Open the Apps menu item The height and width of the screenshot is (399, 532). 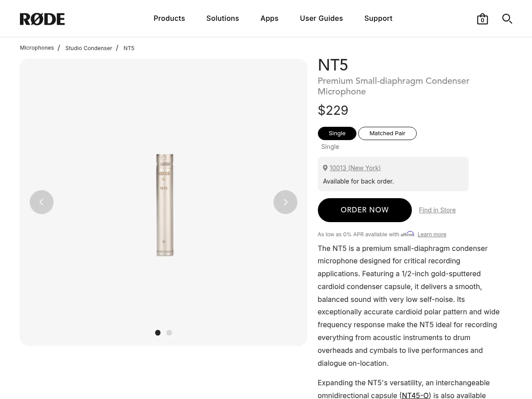[x=269, y=18]
